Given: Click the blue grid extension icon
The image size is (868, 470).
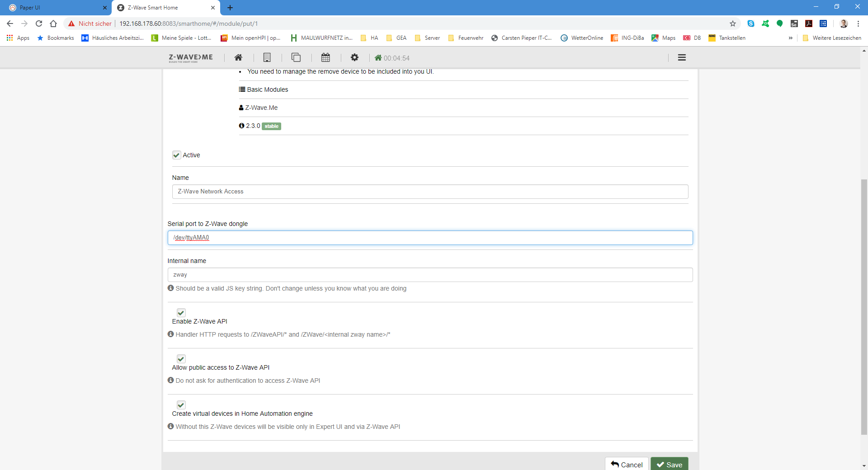Looking at the screenshot, I should point(823,23).
